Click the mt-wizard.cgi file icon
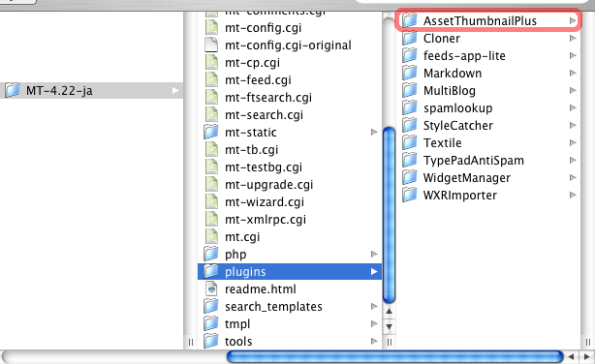 click(211, 202)
